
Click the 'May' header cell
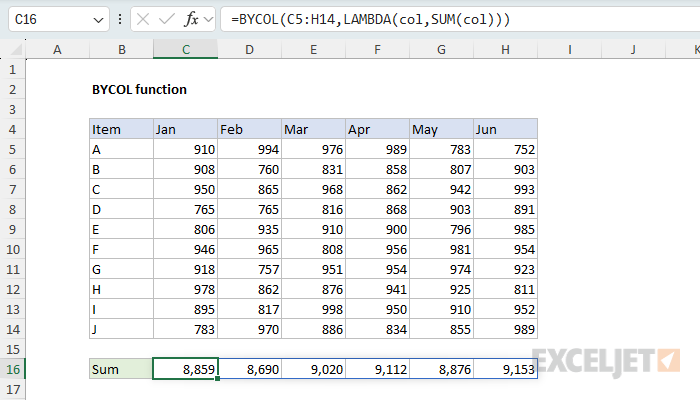tap(442, 129)
